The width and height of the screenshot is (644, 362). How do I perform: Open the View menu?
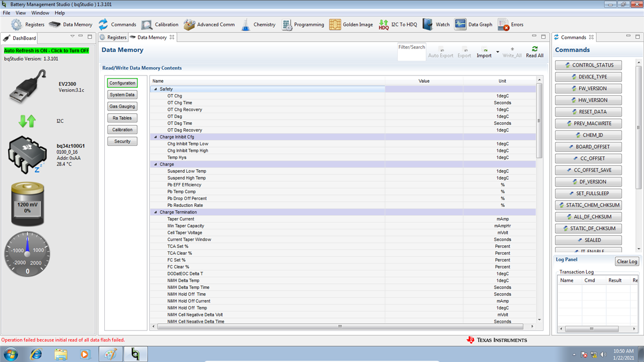tap(20, 13)
